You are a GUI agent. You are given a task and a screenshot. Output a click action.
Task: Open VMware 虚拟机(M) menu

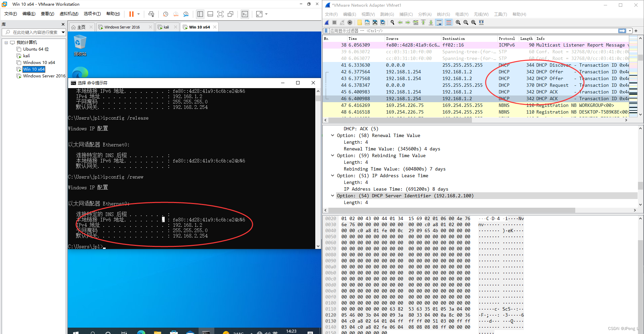(x=69, y=14)
